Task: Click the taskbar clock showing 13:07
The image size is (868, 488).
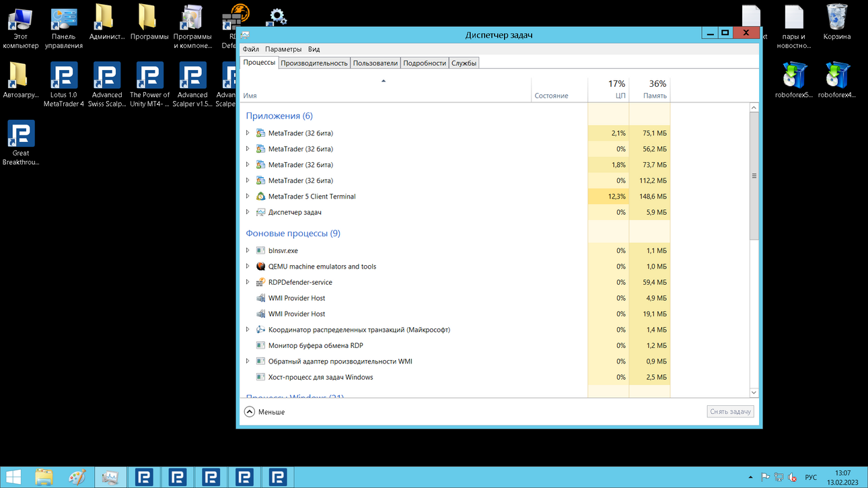Action: pos(842,477)
